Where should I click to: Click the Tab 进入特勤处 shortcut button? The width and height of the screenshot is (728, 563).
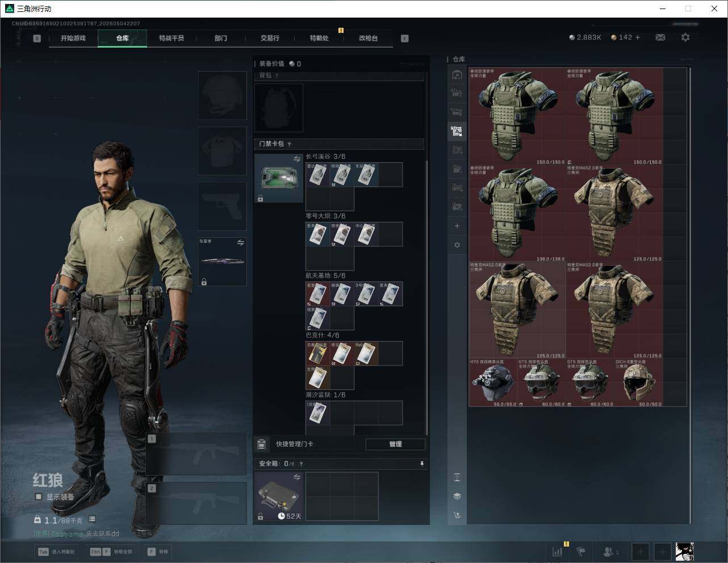click(57, 552)
